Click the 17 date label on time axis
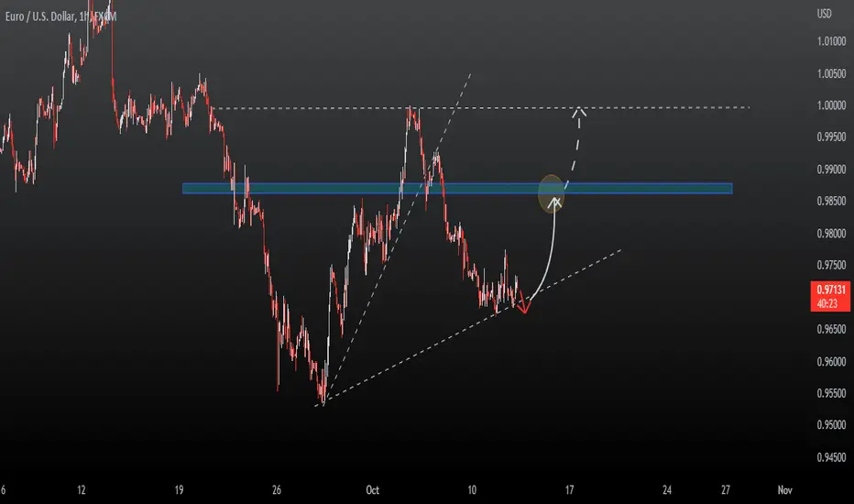 [x=569, y=490]
